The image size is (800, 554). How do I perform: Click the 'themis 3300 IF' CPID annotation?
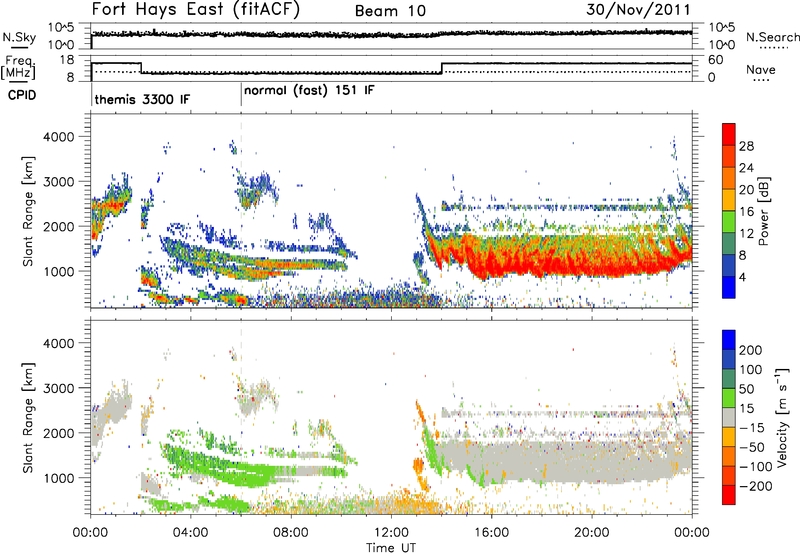[142, 99]
